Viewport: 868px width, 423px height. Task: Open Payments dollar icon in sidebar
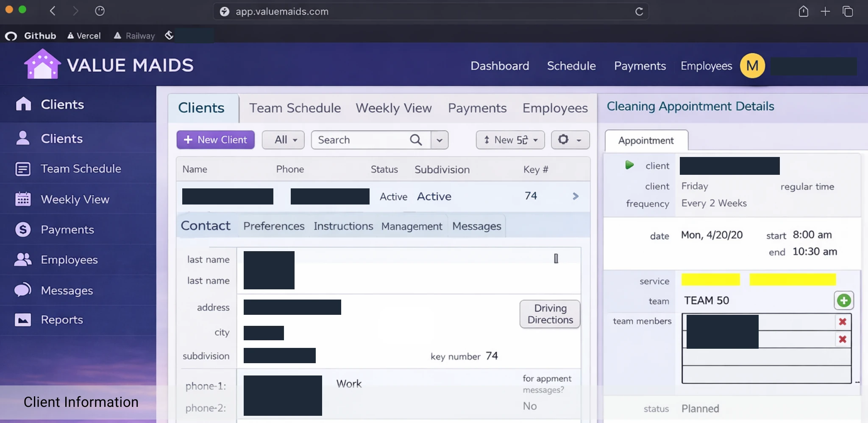(x=23, y=230)
